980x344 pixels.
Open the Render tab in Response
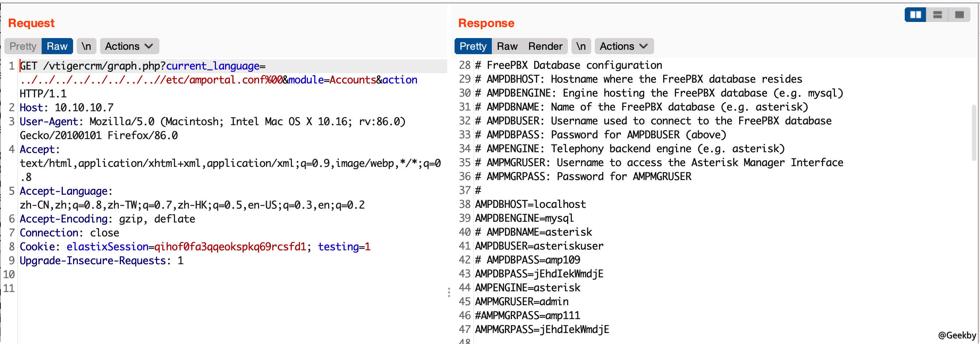pos(545,46)
